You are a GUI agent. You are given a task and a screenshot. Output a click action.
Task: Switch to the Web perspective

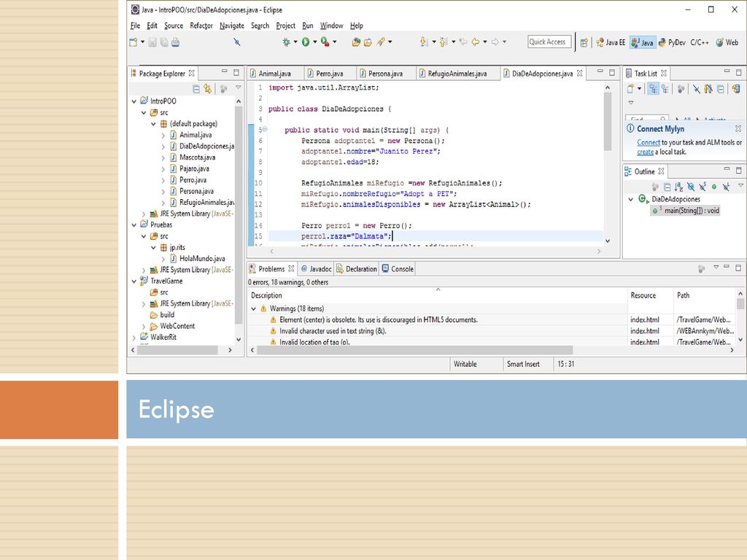727,42
